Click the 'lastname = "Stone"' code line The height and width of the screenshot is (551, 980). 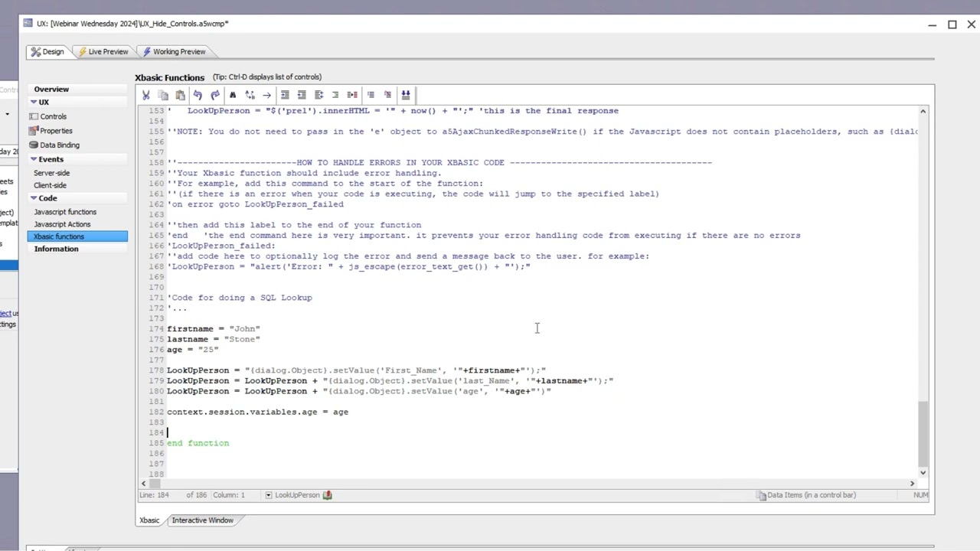click(x=214, y=339)
